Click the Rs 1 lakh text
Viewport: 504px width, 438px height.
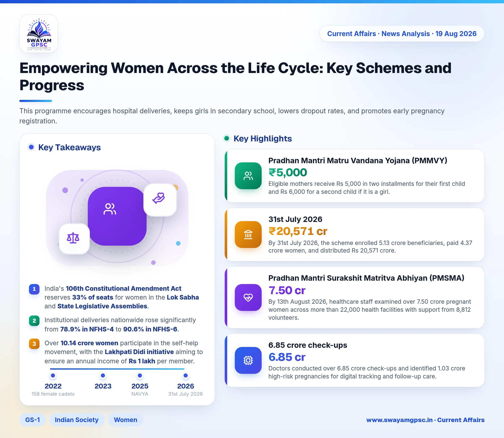(142, 361)
